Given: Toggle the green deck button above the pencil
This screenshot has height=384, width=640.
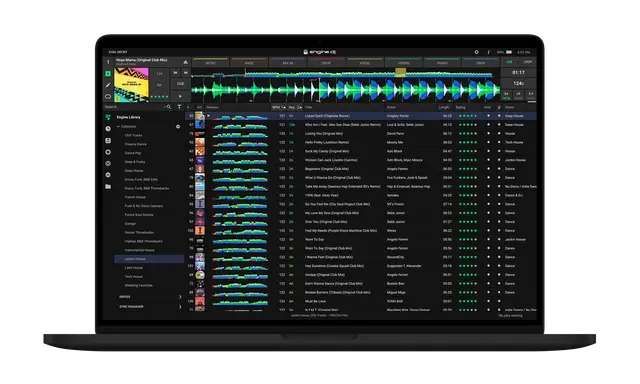Looking at the screenshot, I should pyautogui.click(x=108, y=73).
